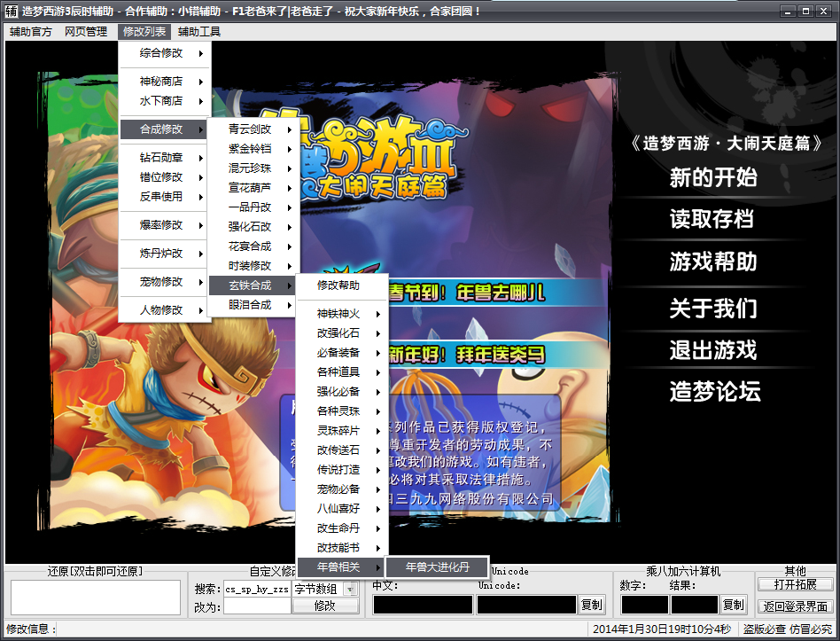Open the 改技能书 submenu
840x641 pixels.
342,548
